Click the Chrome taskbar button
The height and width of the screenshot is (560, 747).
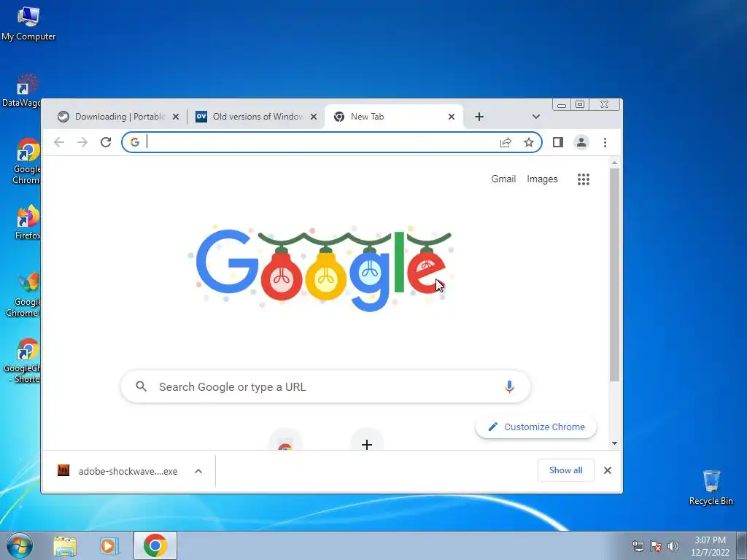click(155, 545)
